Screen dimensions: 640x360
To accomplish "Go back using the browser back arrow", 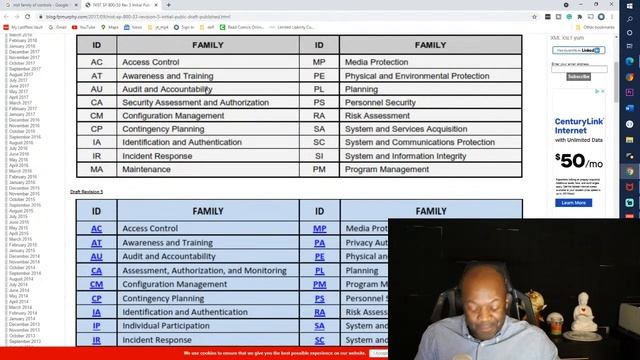I will tap(6, 17).
